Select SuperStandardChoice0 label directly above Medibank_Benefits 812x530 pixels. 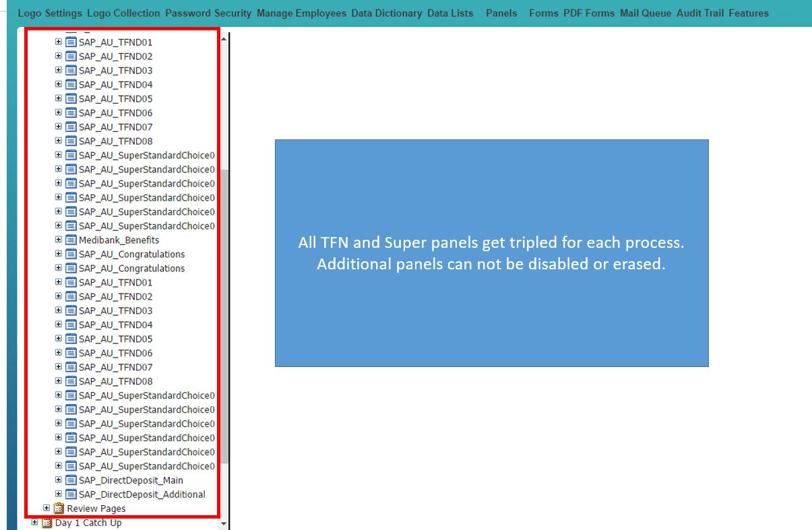pyautogui.click(x=147, y=226)
